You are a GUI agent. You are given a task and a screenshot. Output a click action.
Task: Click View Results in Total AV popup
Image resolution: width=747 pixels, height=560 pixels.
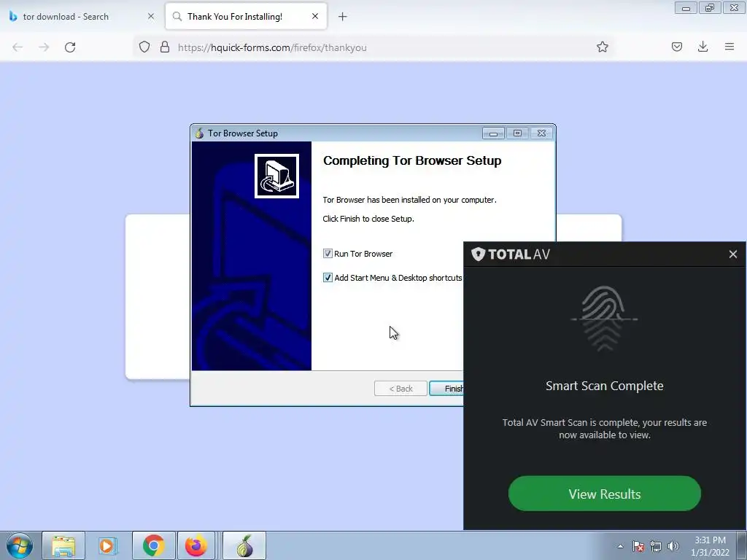pos(605,494)
